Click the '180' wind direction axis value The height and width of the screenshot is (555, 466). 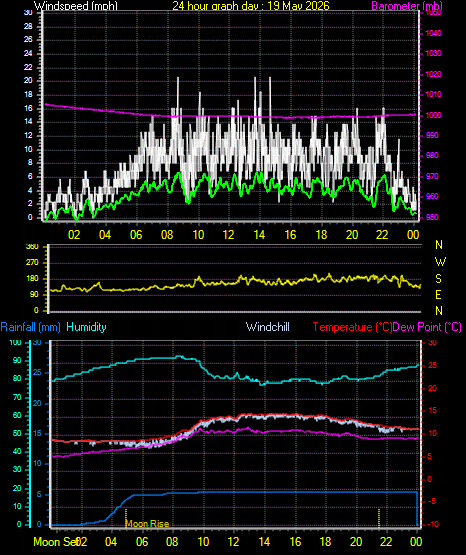(32, 279)
